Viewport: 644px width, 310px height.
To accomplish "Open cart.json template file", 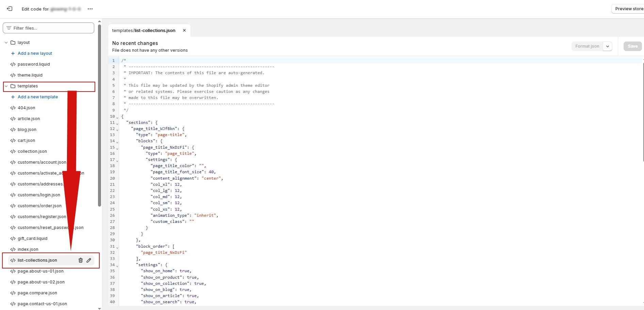I will click(26, 141).
